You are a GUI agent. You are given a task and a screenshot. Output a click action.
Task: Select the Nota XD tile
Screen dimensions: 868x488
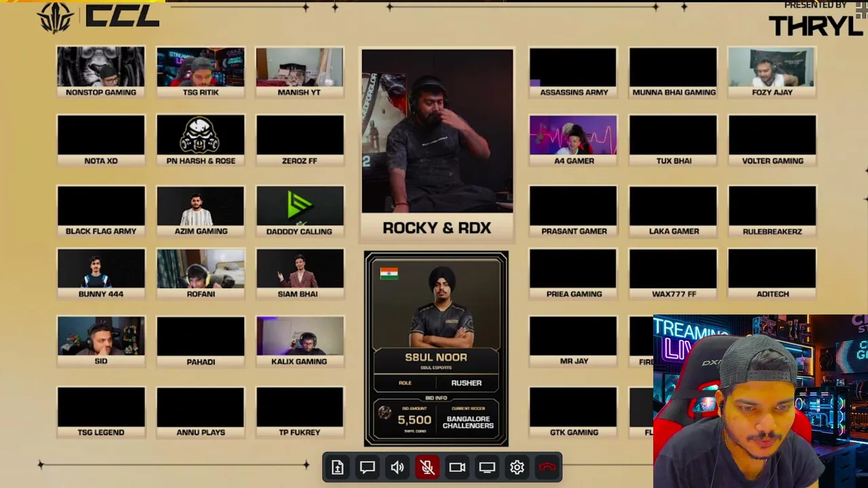(101, 141)
